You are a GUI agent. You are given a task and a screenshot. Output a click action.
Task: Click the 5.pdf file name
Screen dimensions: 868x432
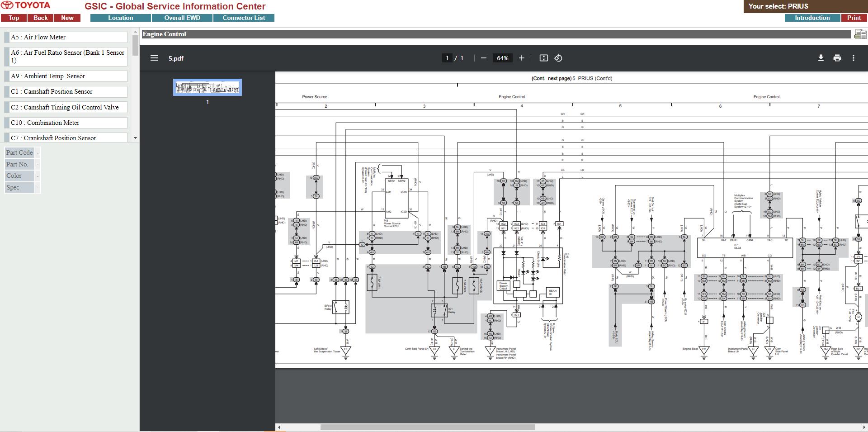point(176,58)
